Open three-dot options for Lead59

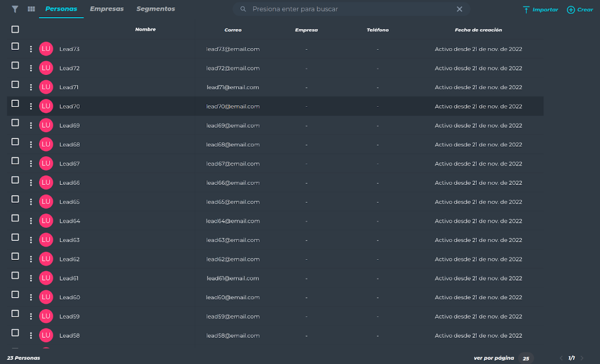[31, 316]
